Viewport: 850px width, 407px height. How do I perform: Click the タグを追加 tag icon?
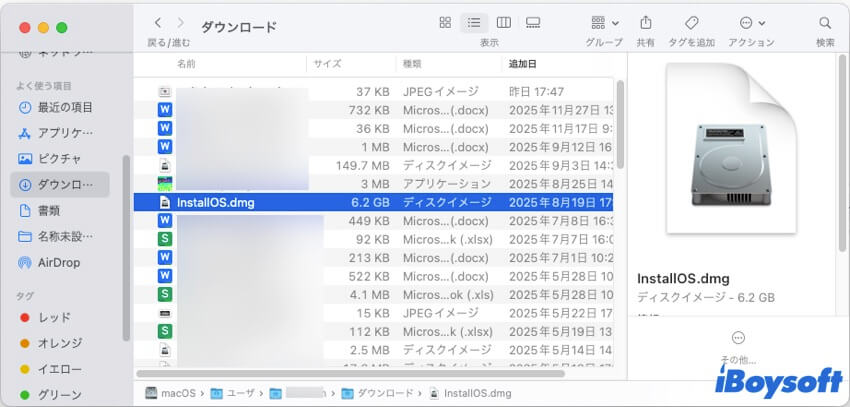pos(691,23)
